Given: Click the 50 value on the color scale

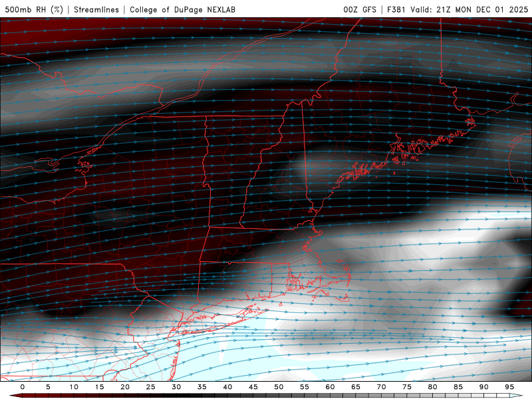Looking at the screenshot, I should [279, 387].
